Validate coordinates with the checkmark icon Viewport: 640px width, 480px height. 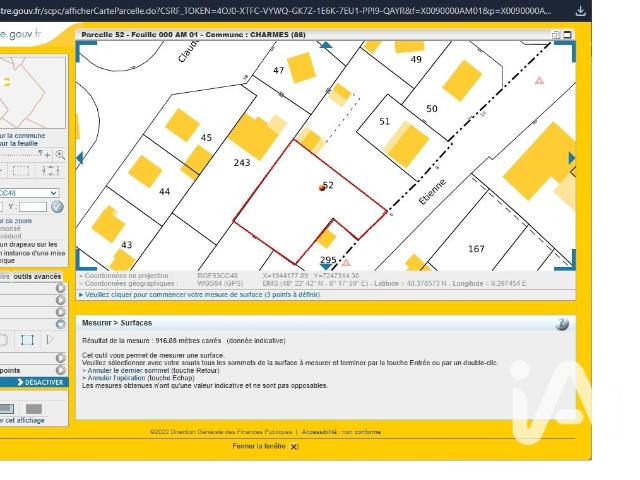57,207
